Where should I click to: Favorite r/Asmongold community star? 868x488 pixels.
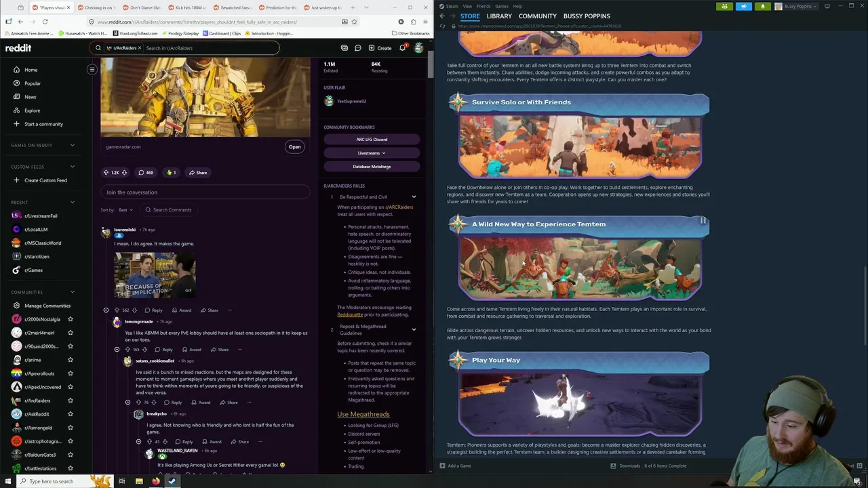coord(71,428)
